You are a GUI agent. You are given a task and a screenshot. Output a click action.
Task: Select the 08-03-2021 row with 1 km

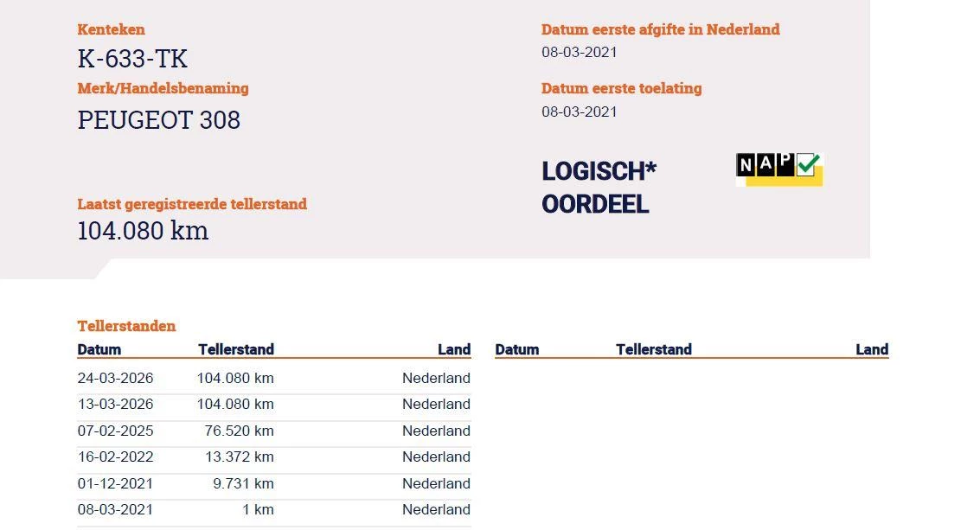point(273,509)
